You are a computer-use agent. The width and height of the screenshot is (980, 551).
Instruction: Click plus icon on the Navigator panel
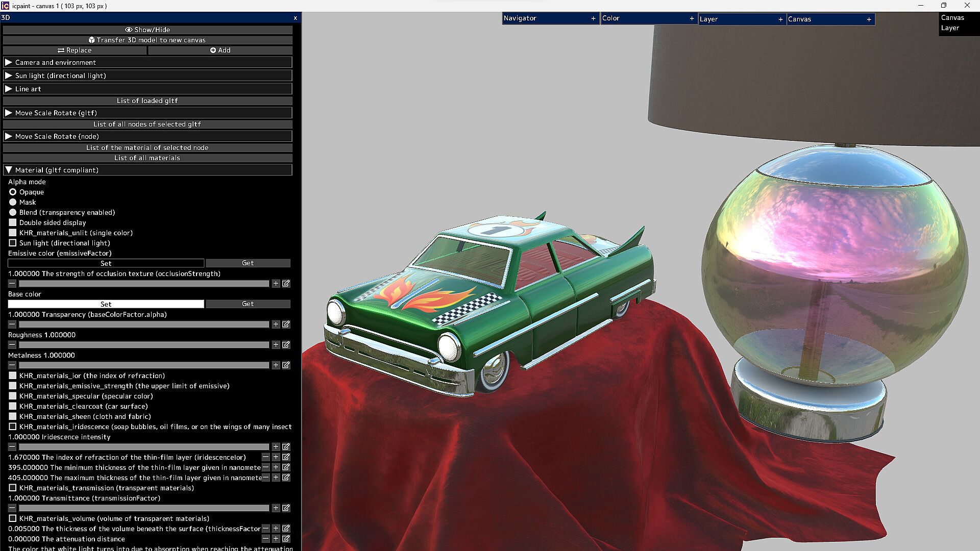[x=593, y=18]
